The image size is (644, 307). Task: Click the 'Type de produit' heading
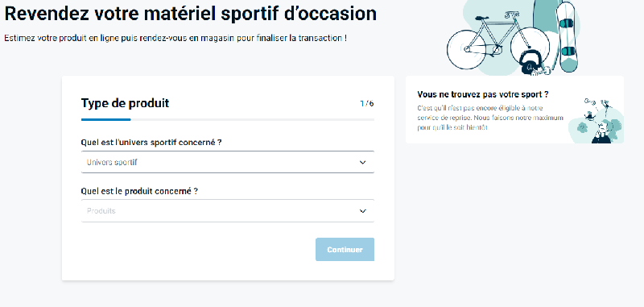pos(125,103)
